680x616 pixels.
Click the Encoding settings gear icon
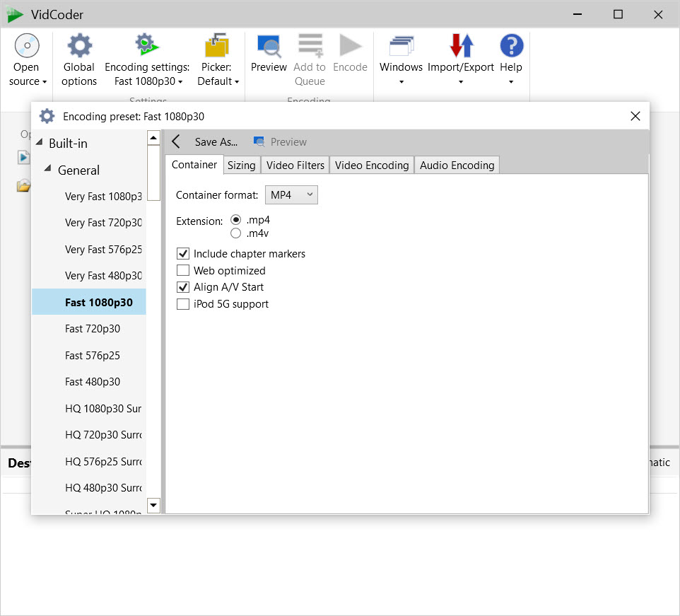146,45
